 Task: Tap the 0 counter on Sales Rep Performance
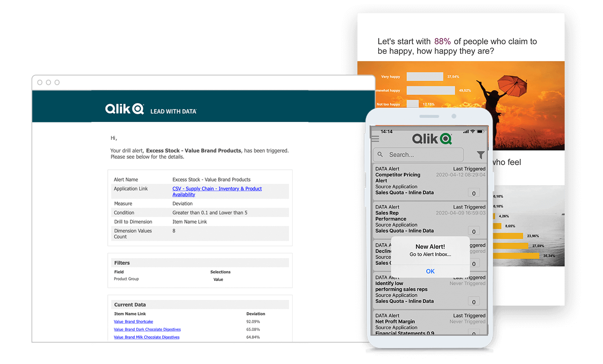coord(474,231)
